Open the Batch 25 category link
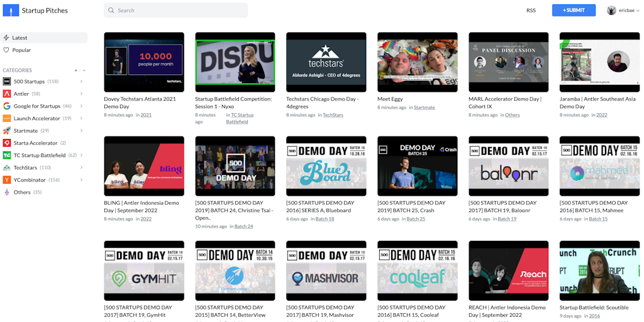This screenshot has width=644, height=322. pyautogui.click(x=416, y=219)
